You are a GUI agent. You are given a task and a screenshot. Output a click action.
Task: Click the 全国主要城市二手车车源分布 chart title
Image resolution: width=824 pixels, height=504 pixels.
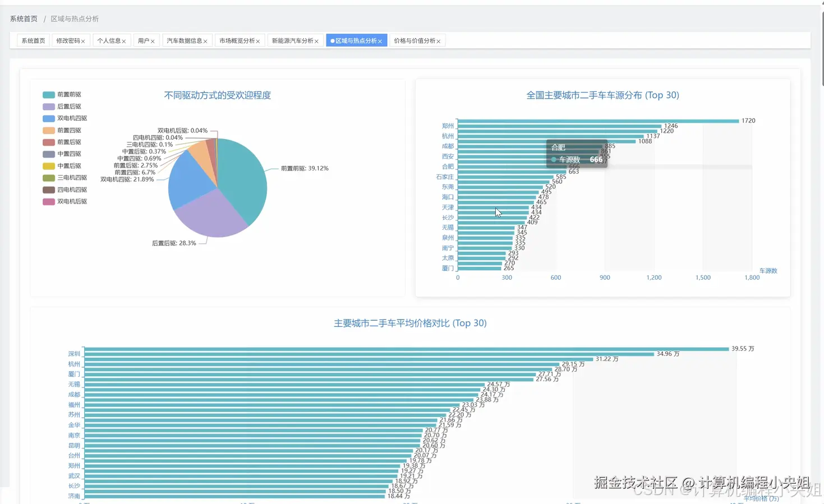[602, 95]
